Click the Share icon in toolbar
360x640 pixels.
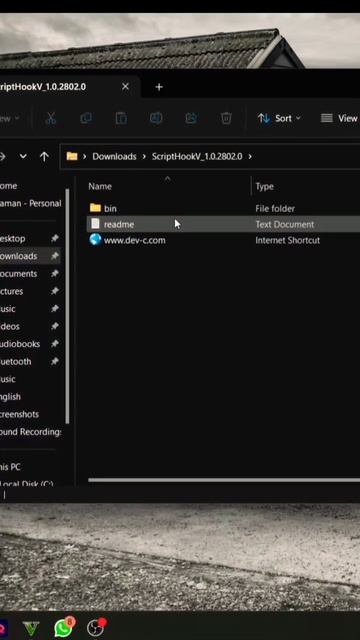coord(191,118)
